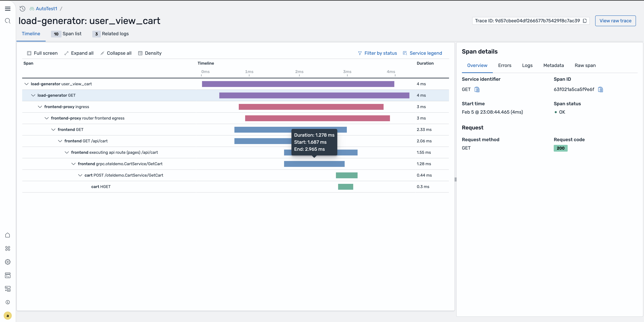Open the history icon next to AutoTest1
The image size is (644, 322).
[x=22, y=8]
